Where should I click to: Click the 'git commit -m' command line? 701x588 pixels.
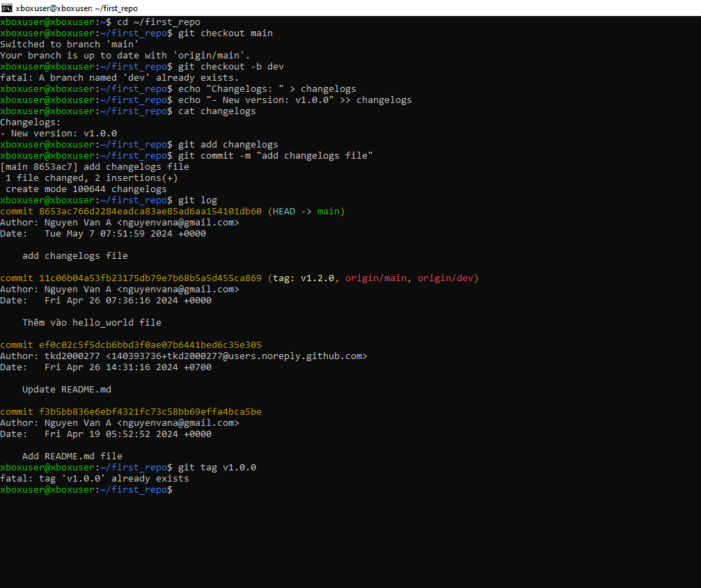pyautogui.click(x=276, y=156)
